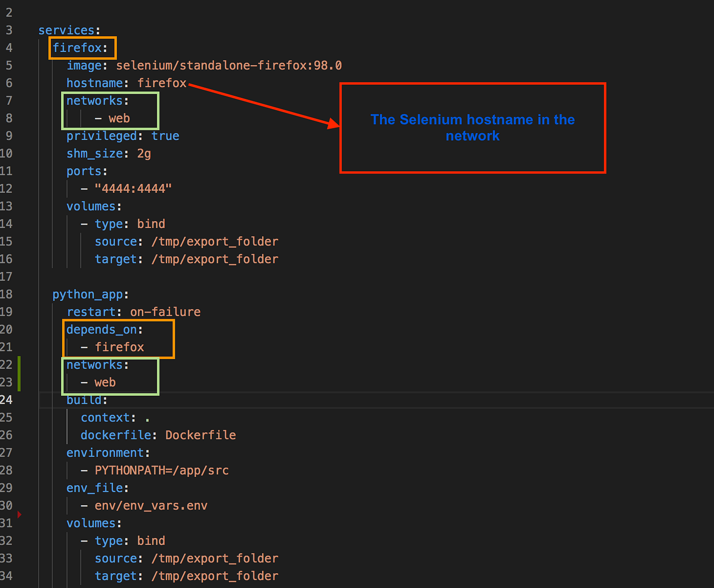Click the "4444:4444" port mapping string
714x588 pixels.
(x=133, y=189)
